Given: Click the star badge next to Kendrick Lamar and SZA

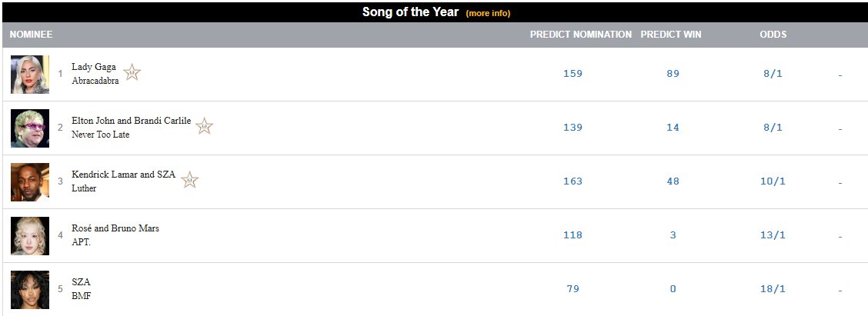Looking at the screenshot, I should pyautogui.click(x=190, y=180).
